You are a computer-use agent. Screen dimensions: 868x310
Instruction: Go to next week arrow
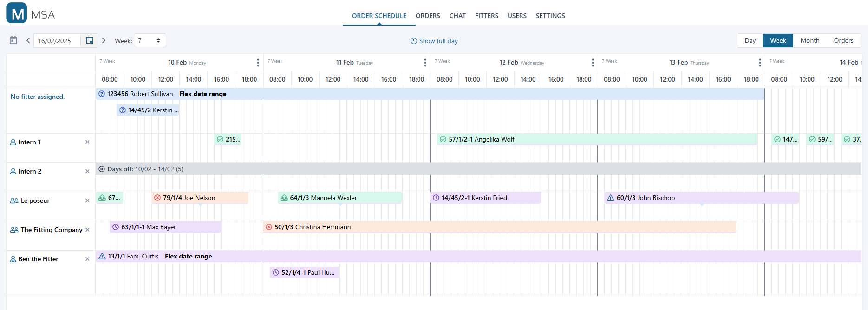pos(104,40)
